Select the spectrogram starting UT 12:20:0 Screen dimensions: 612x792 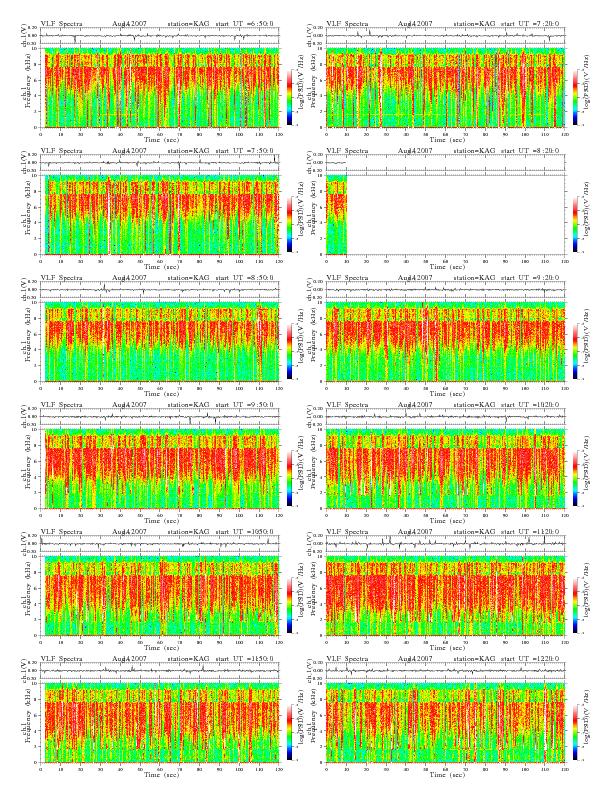(x=445, y=723)
